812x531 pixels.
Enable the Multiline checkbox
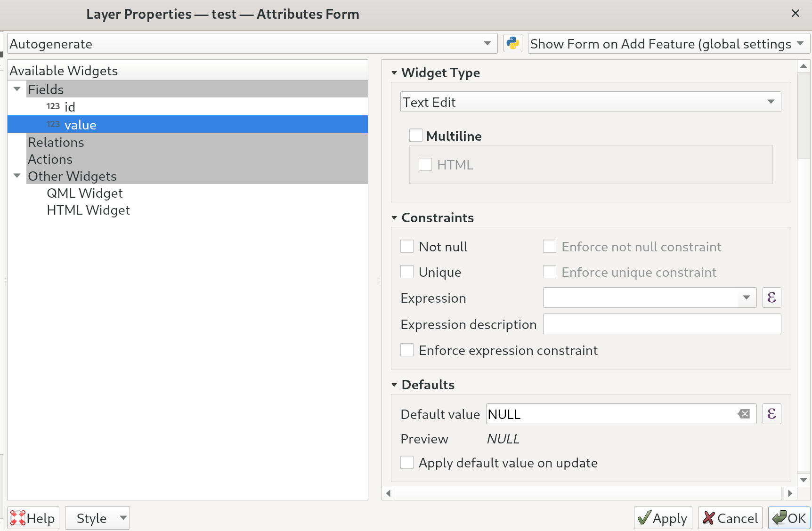[415, 135]
